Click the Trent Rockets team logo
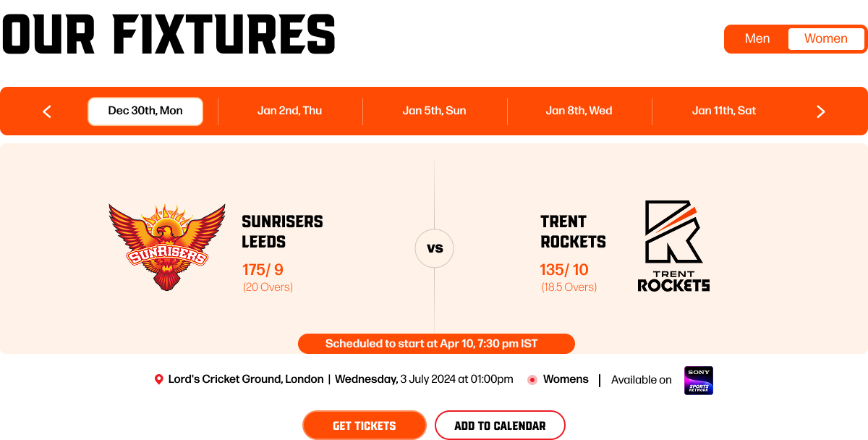 [673, 246]
